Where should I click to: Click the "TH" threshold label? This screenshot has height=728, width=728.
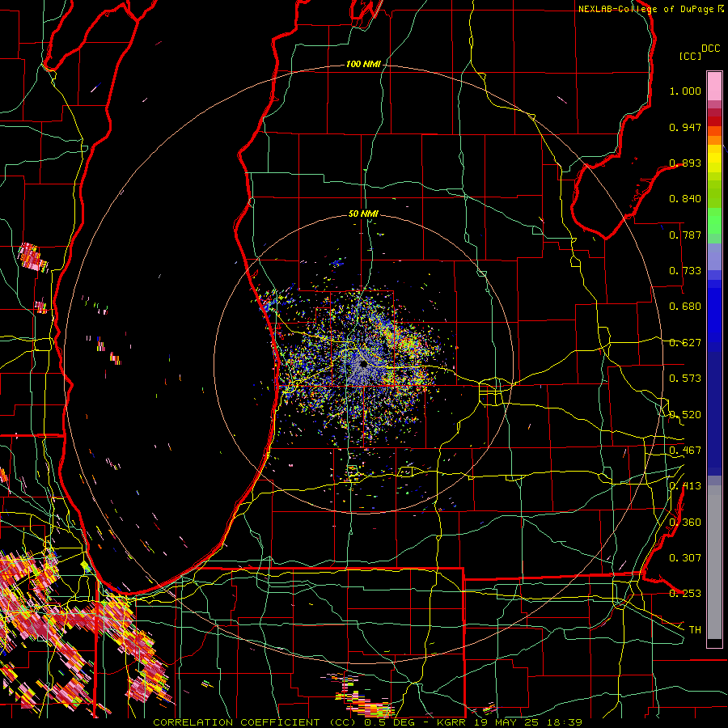[x=695, y=630]
